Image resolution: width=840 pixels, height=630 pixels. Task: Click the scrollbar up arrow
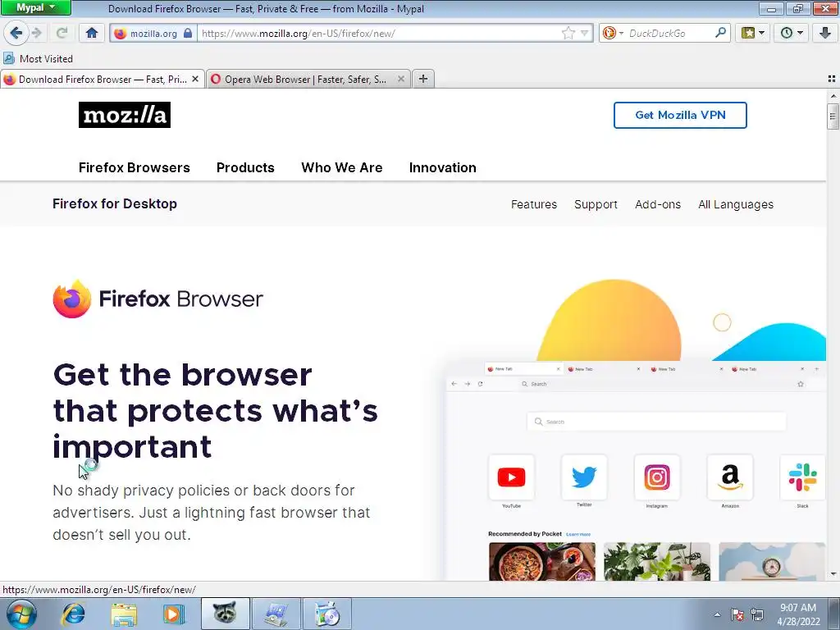(833, 96)
